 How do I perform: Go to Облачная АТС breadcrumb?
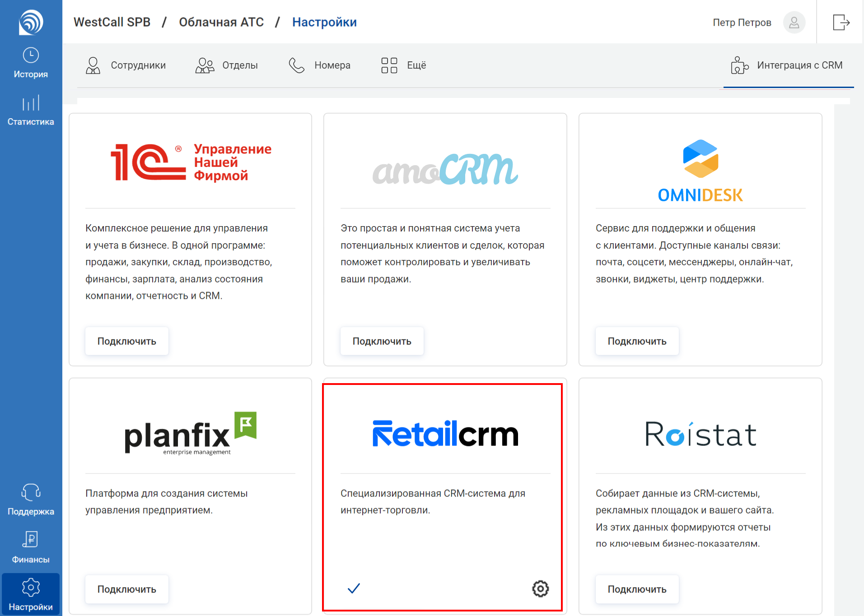click(221, 22)
